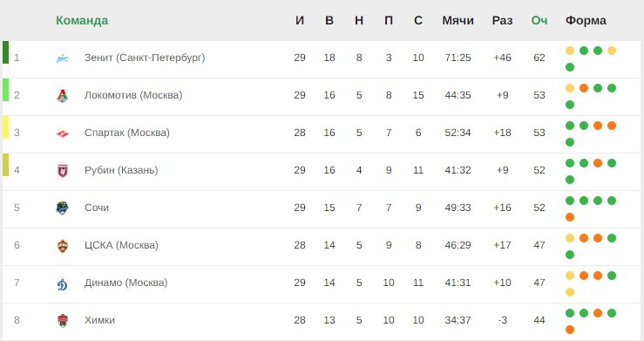This screenshot has height=341, width=644.
Task: Open Локомотив (Москва) team link
Action: coord(133,95)
